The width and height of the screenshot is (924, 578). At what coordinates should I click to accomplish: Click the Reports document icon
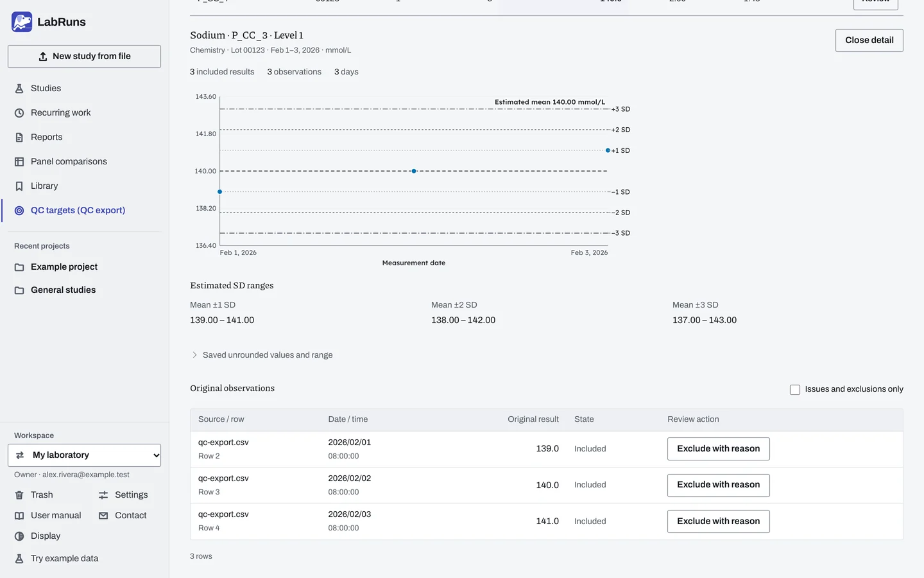point(19,137)
